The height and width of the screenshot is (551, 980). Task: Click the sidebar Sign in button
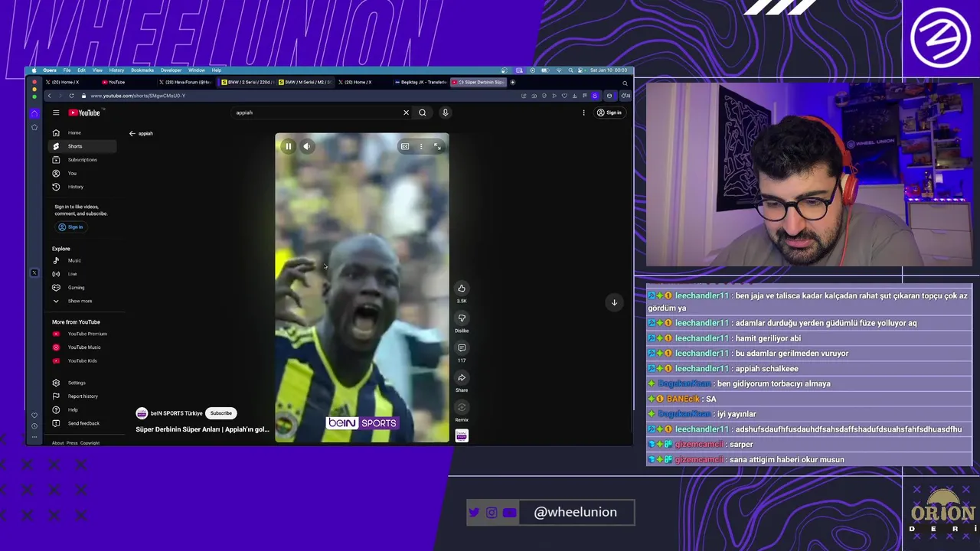pos(70,227)
